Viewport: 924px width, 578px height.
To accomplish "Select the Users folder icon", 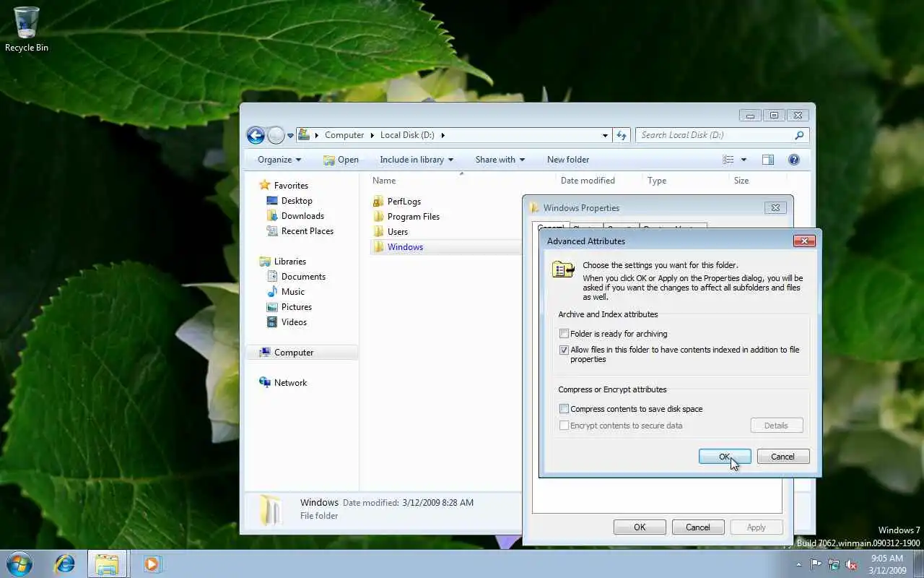I will [378, 232].
